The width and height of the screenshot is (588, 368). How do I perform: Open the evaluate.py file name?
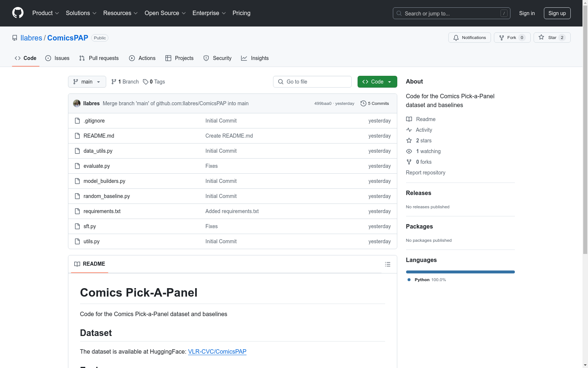coord(97,166)
